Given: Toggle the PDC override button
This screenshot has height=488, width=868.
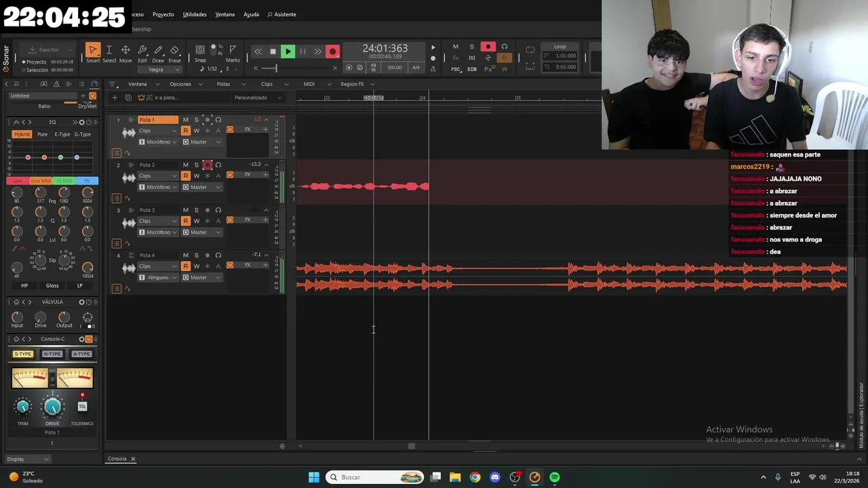Looking at the screenshot, I should pos(456,69).
